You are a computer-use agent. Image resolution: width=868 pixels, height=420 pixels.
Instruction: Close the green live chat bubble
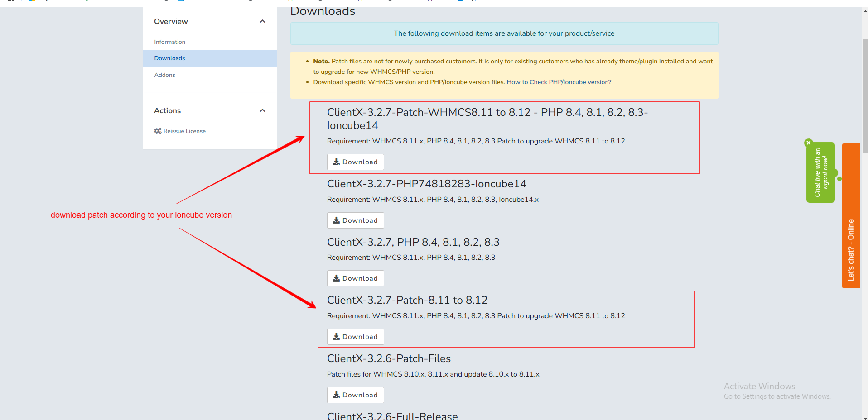(808, 143)
